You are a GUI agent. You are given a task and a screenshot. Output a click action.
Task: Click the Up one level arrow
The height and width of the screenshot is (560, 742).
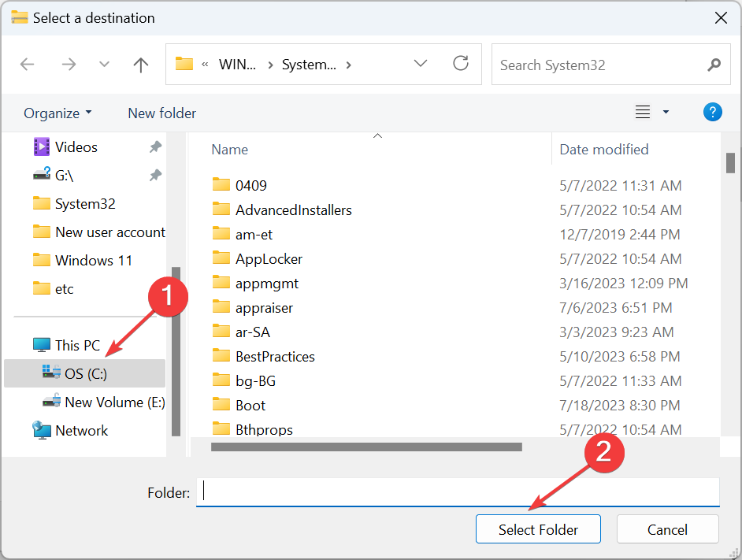140,64
